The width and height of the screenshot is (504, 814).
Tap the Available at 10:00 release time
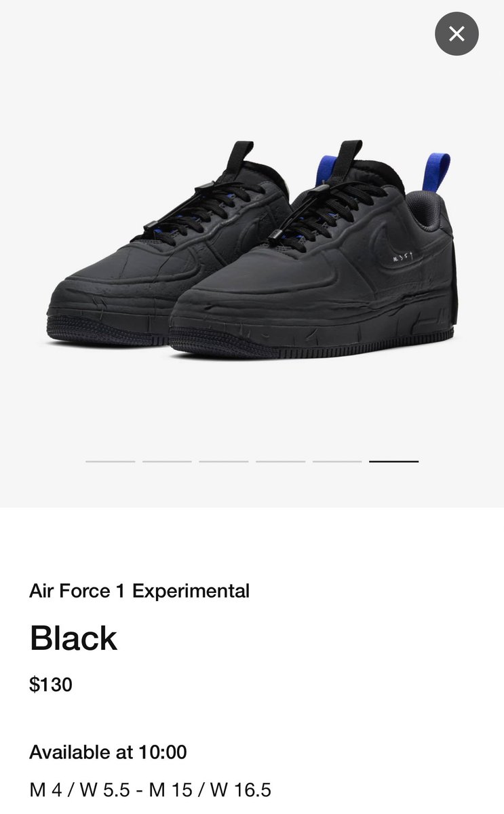[x=108, y=752]
